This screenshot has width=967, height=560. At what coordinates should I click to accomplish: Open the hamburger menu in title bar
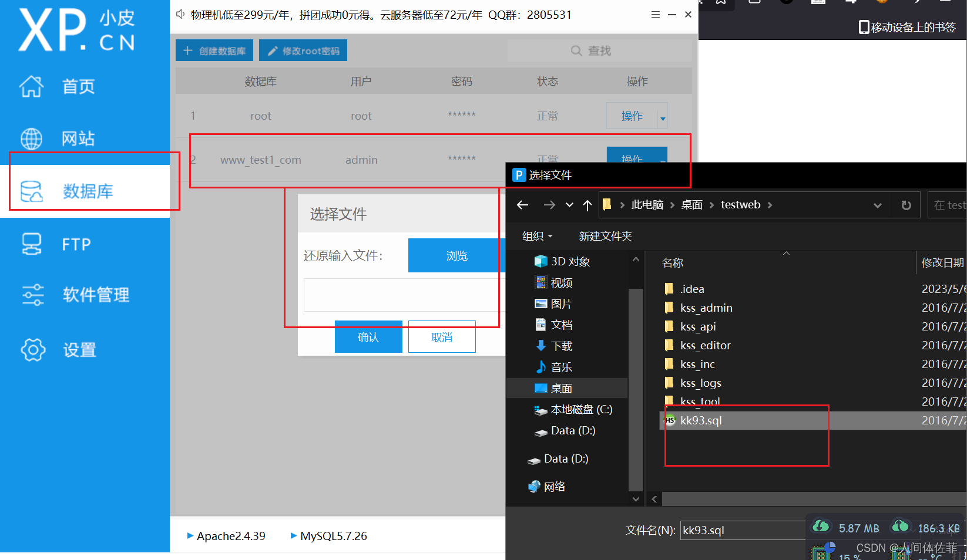coord(656,15)
